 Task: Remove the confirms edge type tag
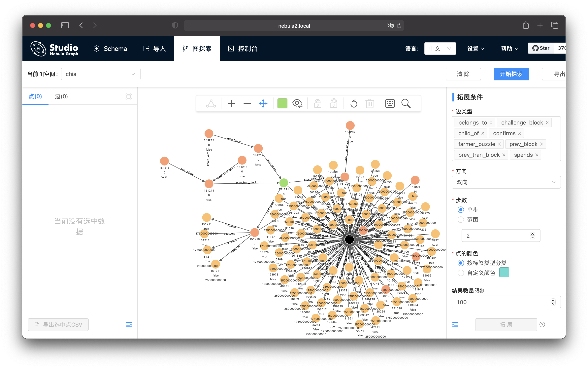click(x=519, y=133)
